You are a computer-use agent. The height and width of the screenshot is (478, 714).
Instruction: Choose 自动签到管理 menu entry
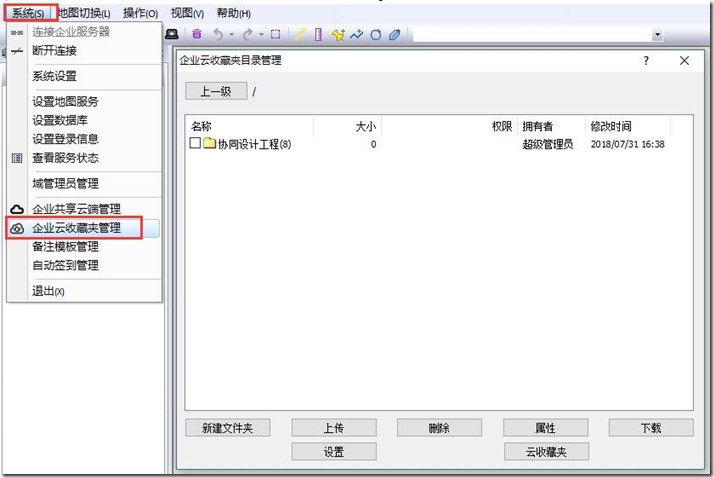pyautogui.click(x=84, y=265)
